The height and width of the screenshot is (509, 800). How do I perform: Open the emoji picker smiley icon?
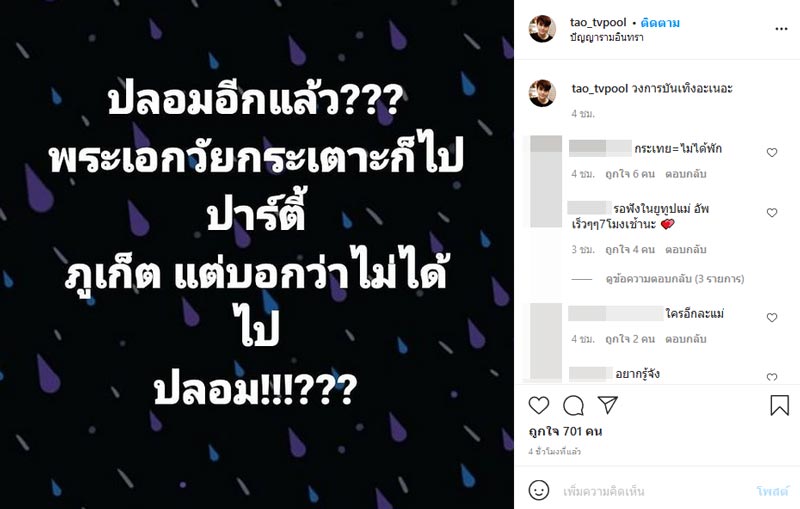point(539,490)
